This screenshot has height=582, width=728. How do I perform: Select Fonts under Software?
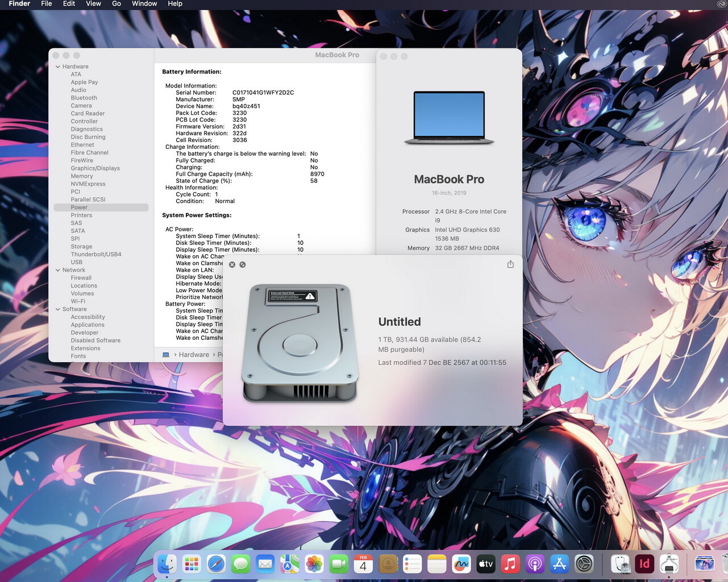[x=78, y=356]
